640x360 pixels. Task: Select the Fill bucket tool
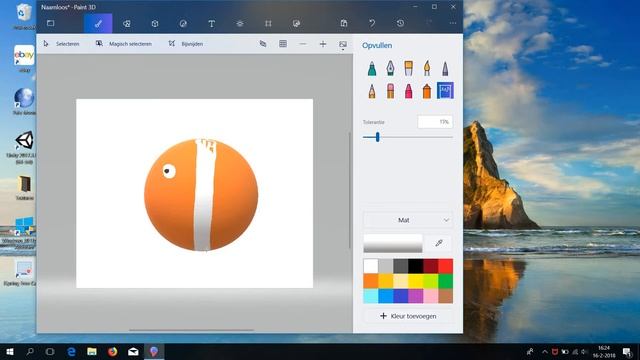(x=445, y=91)
